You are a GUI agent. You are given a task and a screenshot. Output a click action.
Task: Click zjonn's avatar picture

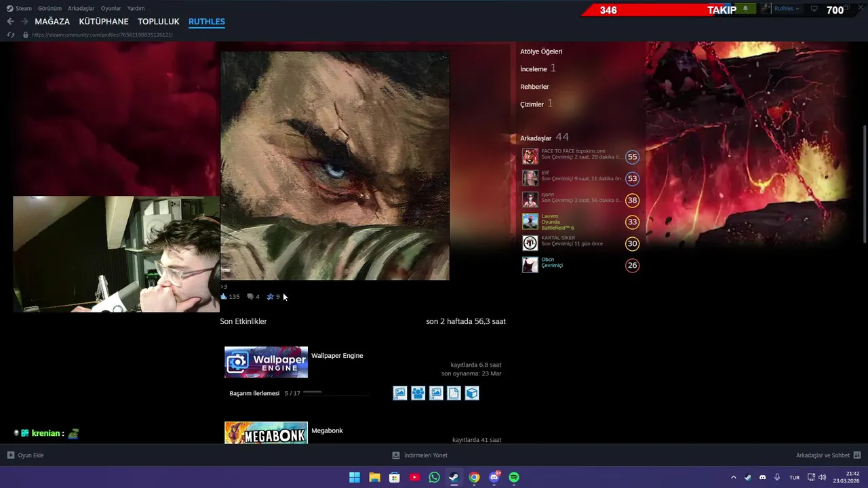pyautogui.click(x=530, y=200)
